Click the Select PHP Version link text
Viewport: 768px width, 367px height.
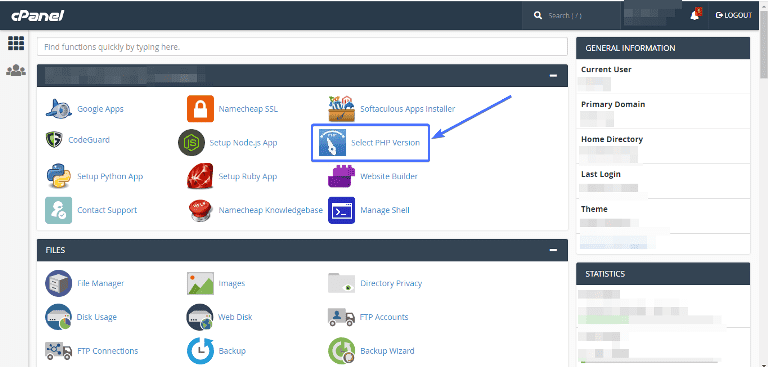[385, 143]
